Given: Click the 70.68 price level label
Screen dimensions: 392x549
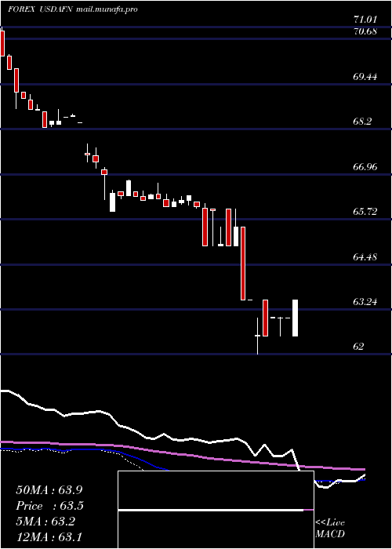Looking at the screenshot, I should point(365,31).
